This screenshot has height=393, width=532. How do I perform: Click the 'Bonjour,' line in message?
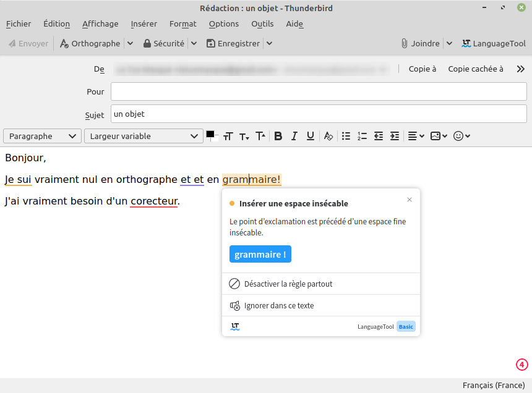tap(25, 158)
